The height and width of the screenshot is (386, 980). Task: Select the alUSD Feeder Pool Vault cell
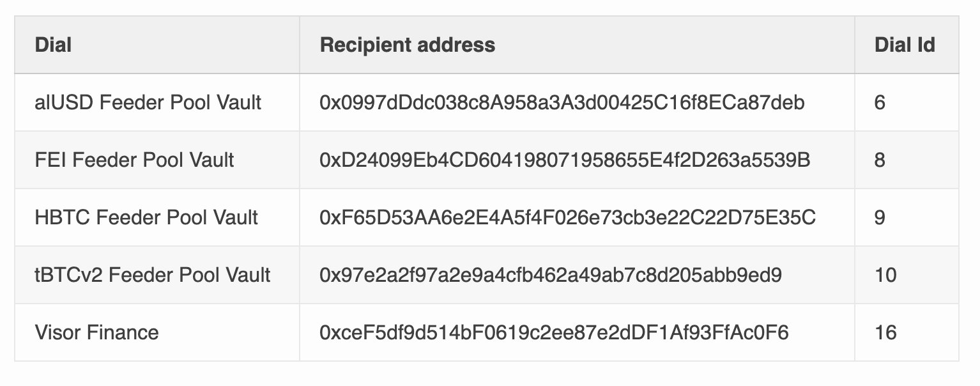coord(148,102)
